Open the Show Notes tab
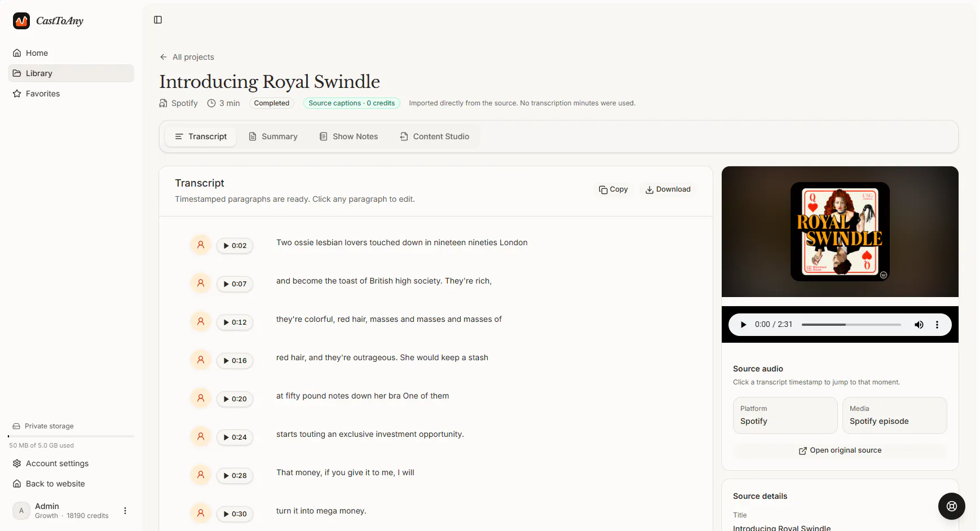The width and height of the screenshot is (980, 531). (348, 136)
